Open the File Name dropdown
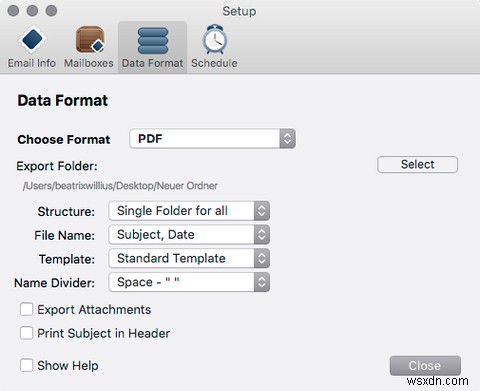Viewport: 480px width, 391px height. click(189, 235)
